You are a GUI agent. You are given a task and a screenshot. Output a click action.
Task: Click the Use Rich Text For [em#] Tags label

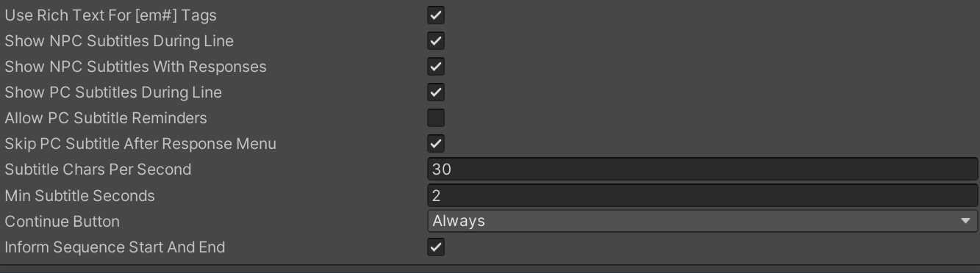110,15
